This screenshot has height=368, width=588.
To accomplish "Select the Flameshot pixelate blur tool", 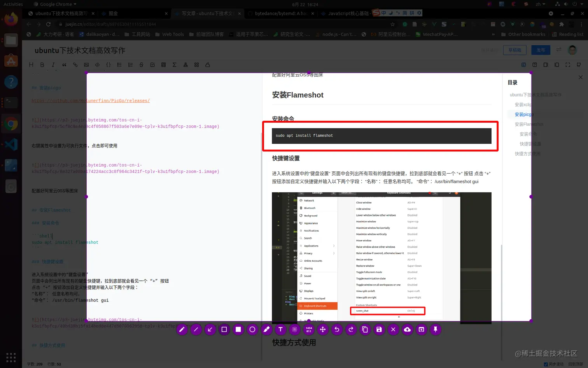I will 295,329.
